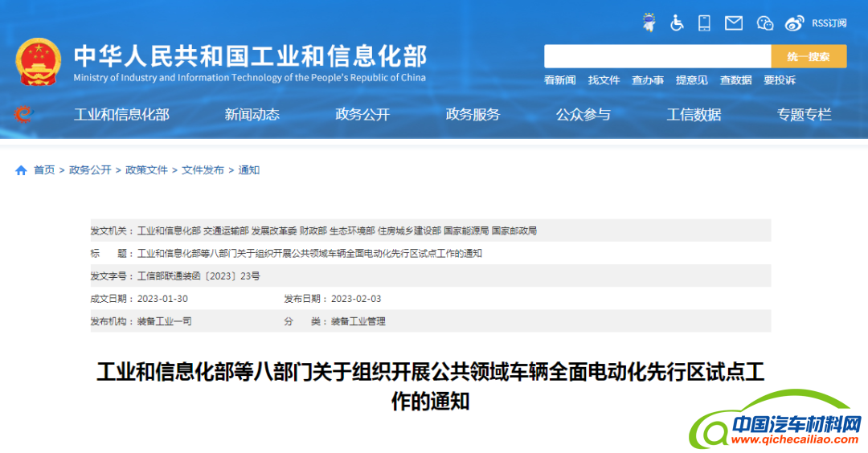This screenshot has height=453, width=868.
Task: Click the mobile phone version icon
Action: click(704, 22)
